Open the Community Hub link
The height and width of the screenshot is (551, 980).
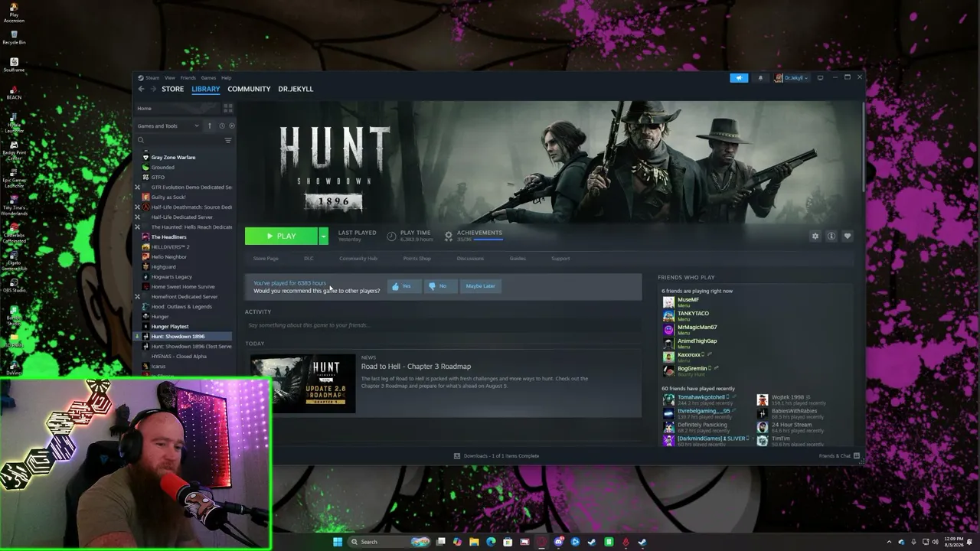tap(358, 259)
